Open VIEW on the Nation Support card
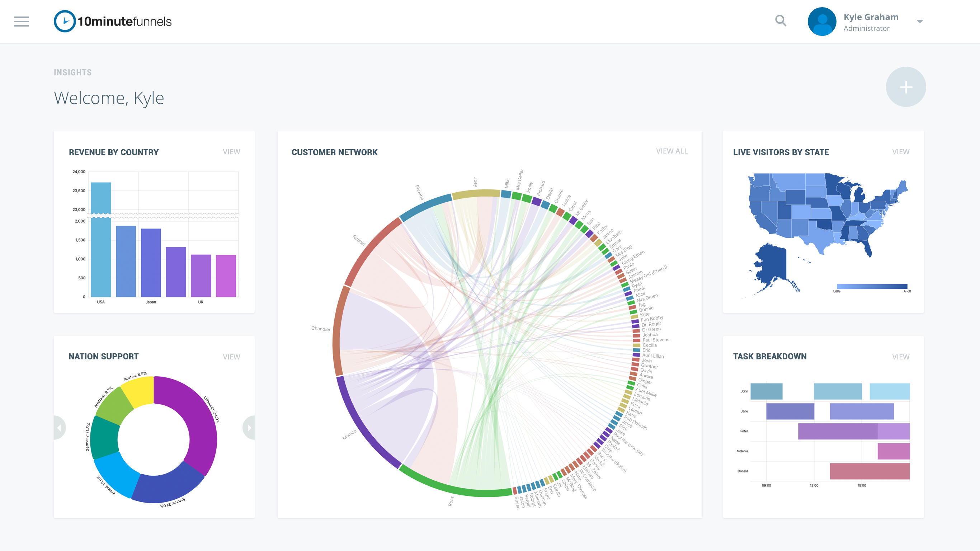 coord(231,357)
